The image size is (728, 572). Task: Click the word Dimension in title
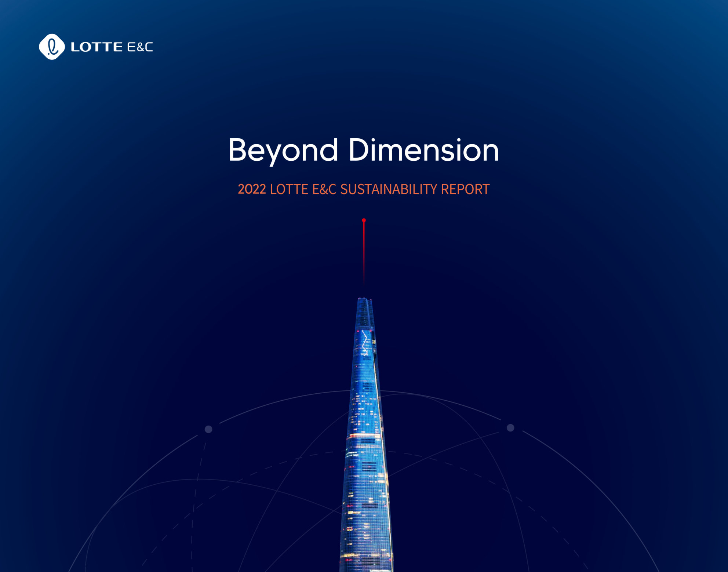tap(423, 150)
